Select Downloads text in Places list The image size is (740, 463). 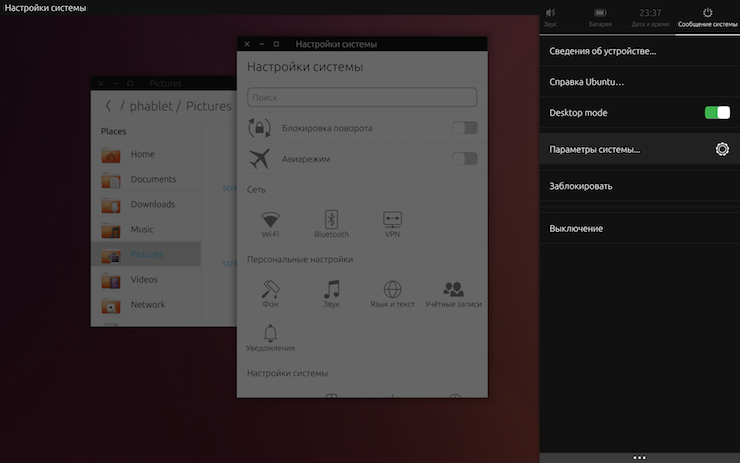click(x=153, y=204)
